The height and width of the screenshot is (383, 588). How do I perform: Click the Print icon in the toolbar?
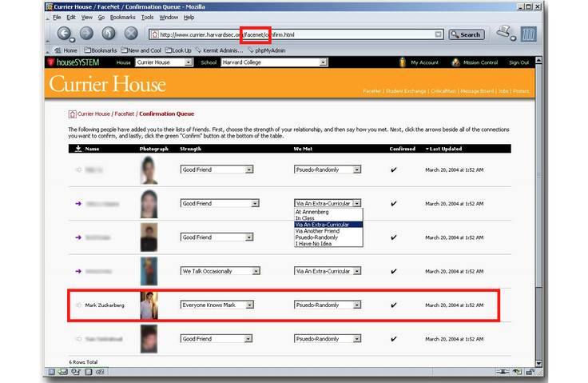coord(505,32)
